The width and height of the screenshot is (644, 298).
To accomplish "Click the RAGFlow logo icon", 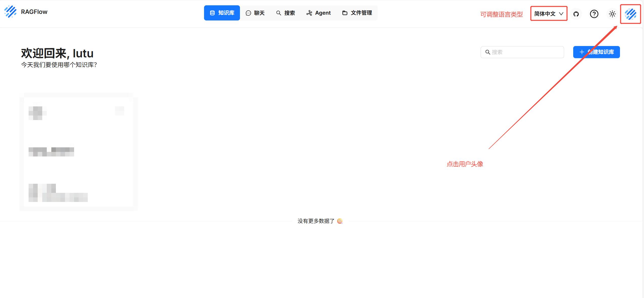I will pos(10,11).
